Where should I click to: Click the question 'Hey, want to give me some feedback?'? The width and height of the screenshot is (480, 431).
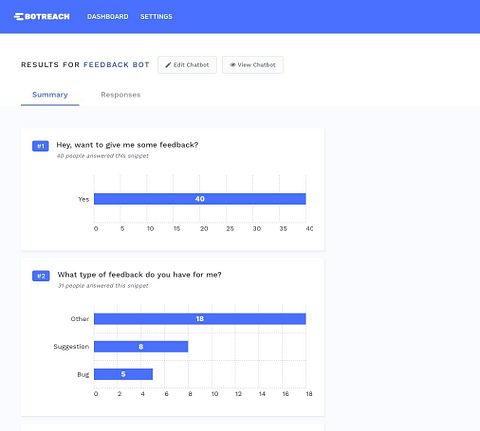(127, 145)
